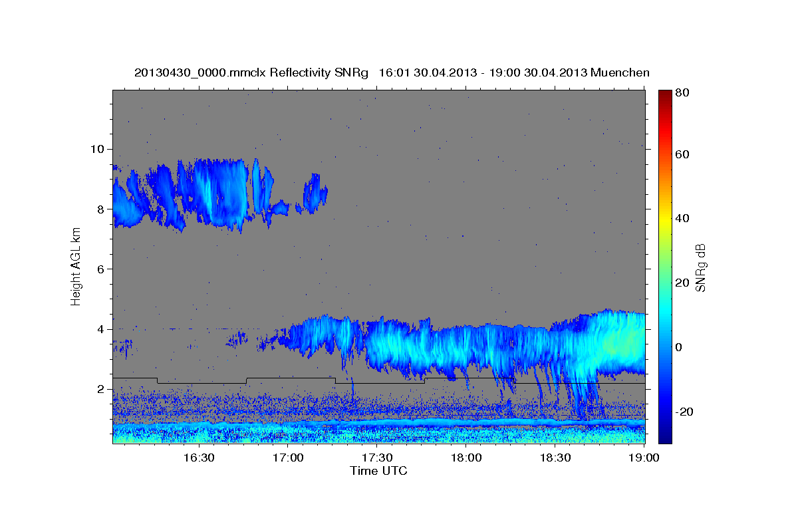Click the 17:30 time tick label
The height and width of the screenshot is (532, 798).
pyautogui.click(x=376, y=458)
